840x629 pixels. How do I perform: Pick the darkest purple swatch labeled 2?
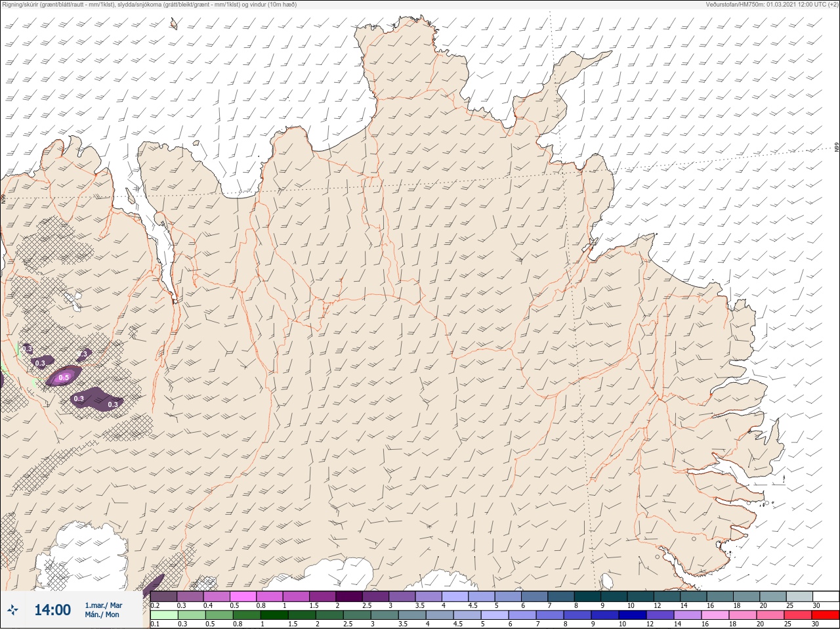(x=350, y=596)
